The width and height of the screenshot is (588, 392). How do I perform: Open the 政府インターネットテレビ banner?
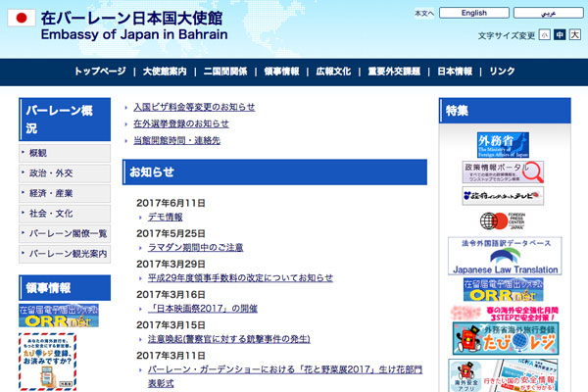point(503,195)
